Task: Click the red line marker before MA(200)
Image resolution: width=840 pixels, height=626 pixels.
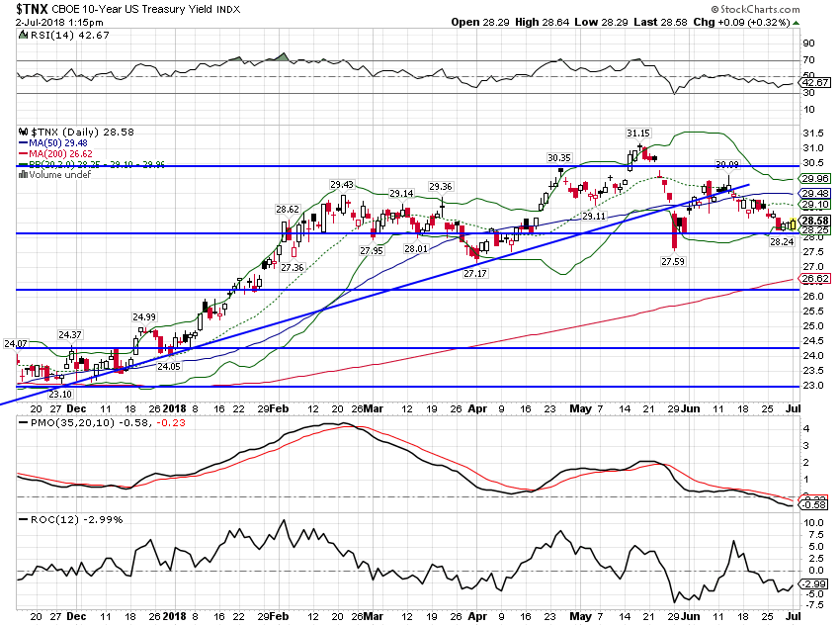Action: click(23, 154)
